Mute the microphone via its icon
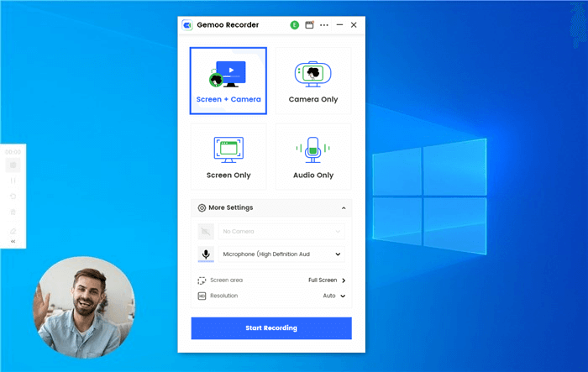 (x=206, y=254)
